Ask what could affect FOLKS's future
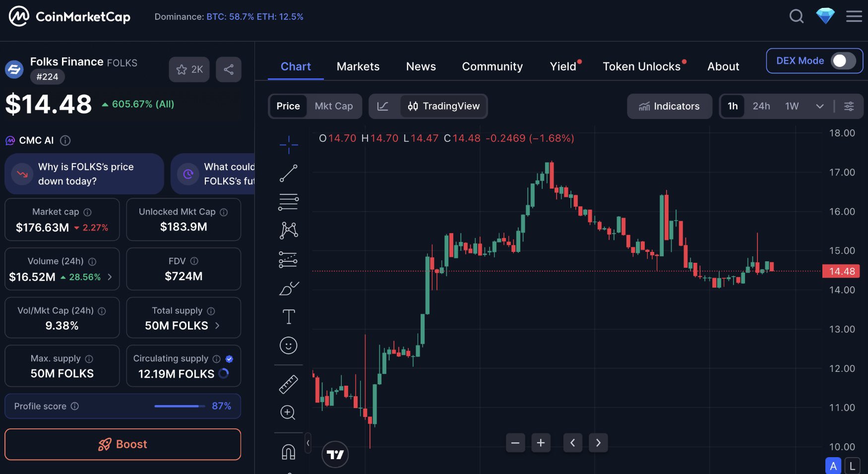The image size is (868, 474). (x=213, y=174)
